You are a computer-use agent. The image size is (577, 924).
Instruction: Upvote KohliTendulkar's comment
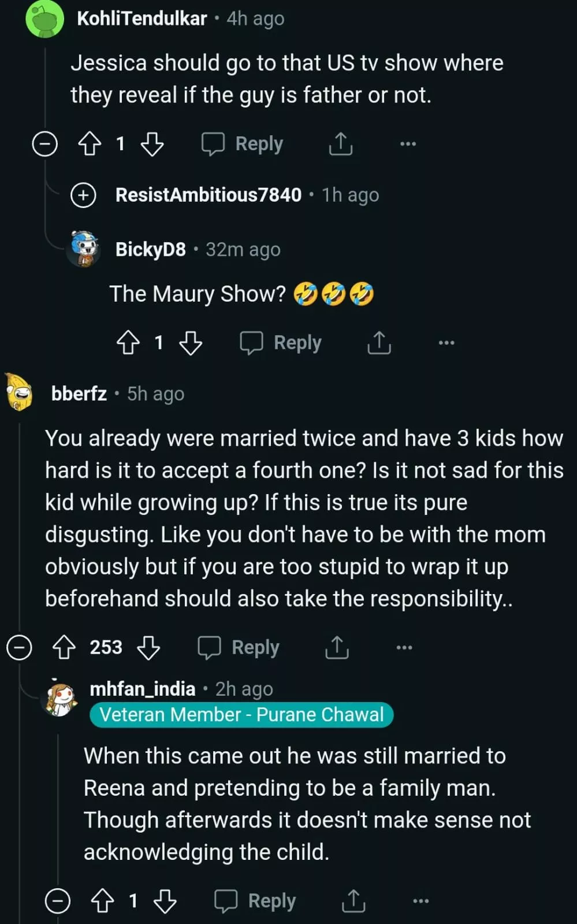90,143
